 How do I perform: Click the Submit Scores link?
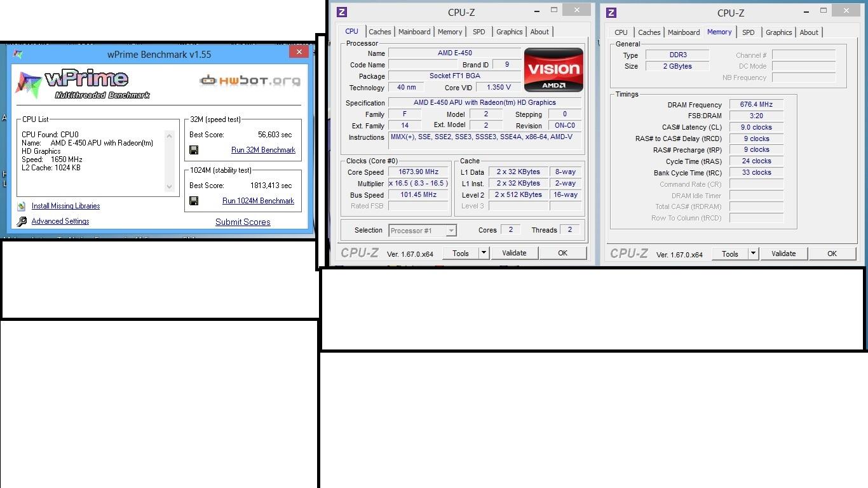243,222
